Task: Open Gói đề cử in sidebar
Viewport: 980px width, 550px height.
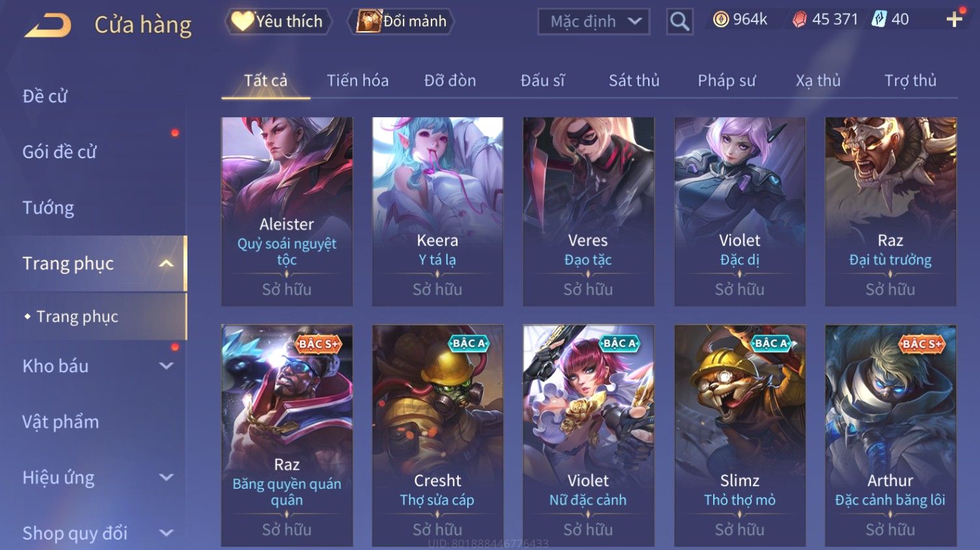Action: [59, 152]
